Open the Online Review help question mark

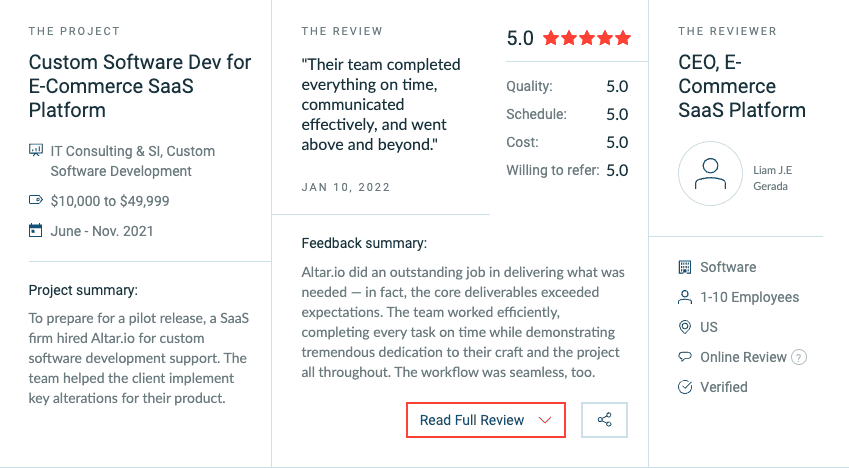[799, 358]
